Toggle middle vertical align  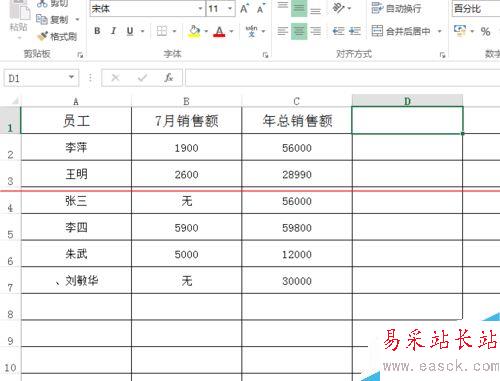(299, 8)
